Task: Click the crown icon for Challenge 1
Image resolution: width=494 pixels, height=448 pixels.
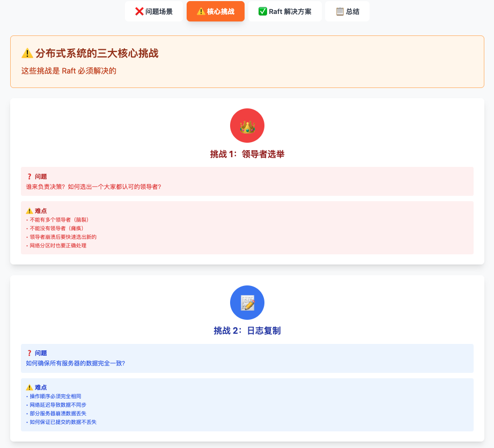Action: coord(247,127)
